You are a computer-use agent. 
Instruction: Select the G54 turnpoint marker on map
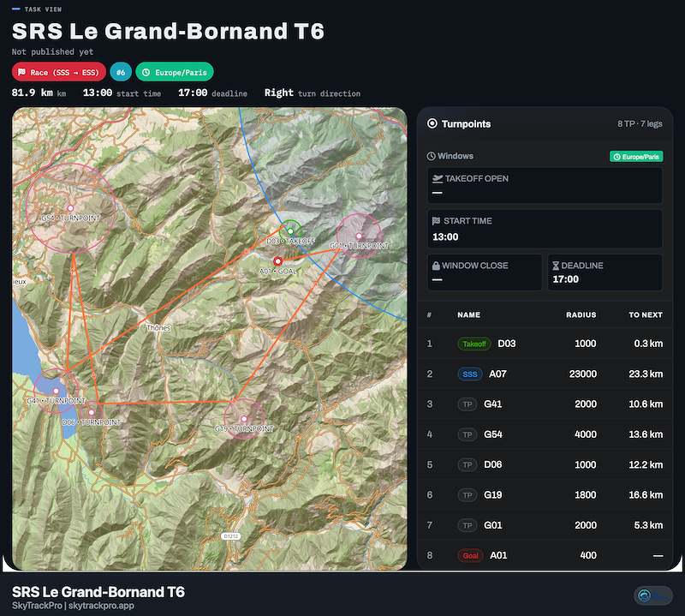pyautogui.click(x=70, y=208)
